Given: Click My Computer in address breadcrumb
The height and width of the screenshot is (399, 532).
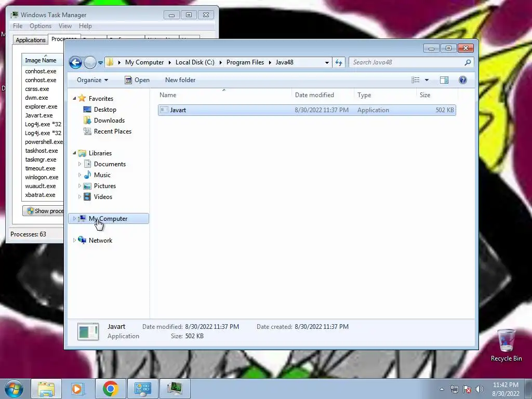Looking at the screenshot, I should [144, 62].
